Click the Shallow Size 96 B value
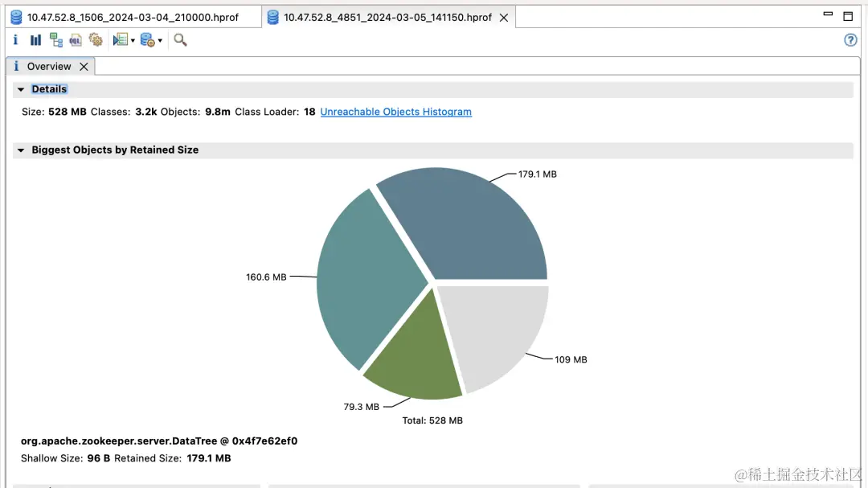The image size is (868, 488). point(99,458)
